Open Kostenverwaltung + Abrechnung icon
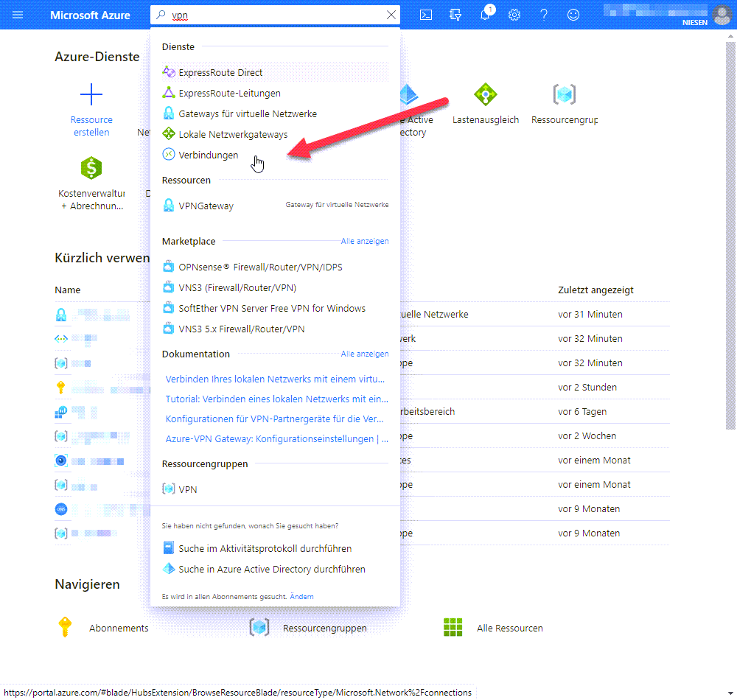The width and height of the screenshot is (737, 700). (91, 168)
